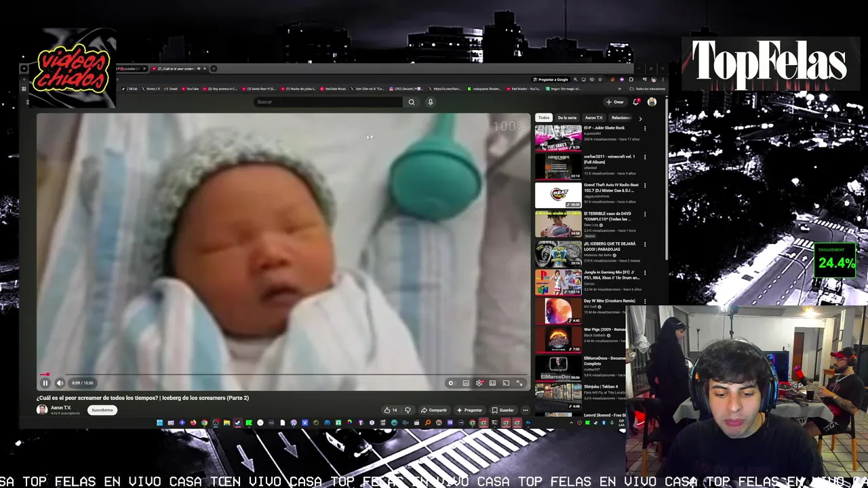
Task: Open TikTok bookmark
Action: 130,89
